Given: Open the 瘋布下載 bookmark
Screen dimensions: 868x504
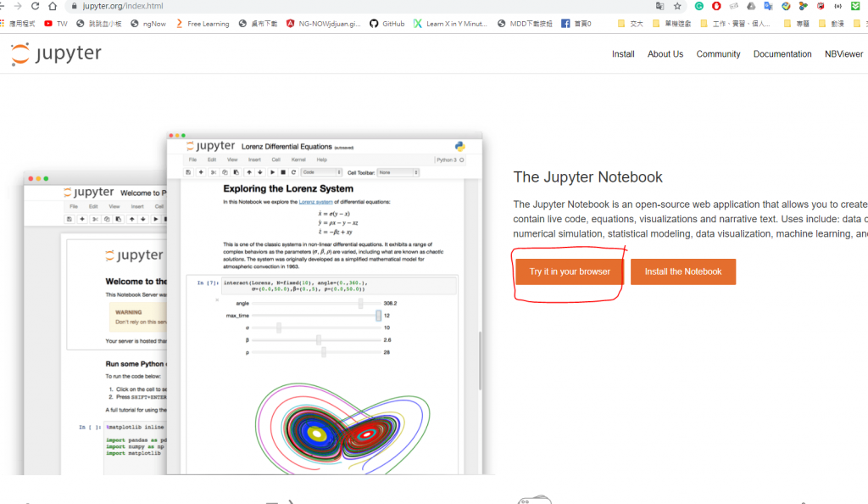Looking at the screenshot, I should pyautogui.click(x=258, y=24).
